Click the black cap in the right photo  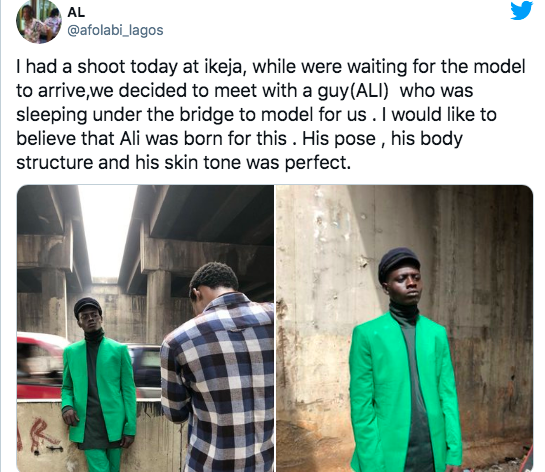click(399, 262)
